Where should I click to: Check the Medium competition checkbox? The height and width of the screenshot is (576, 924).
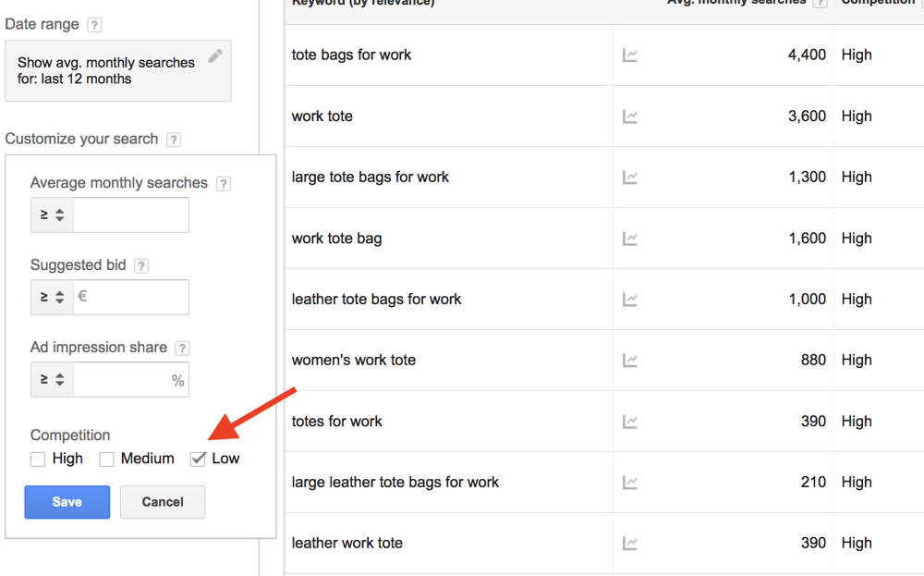click(107, 460)
